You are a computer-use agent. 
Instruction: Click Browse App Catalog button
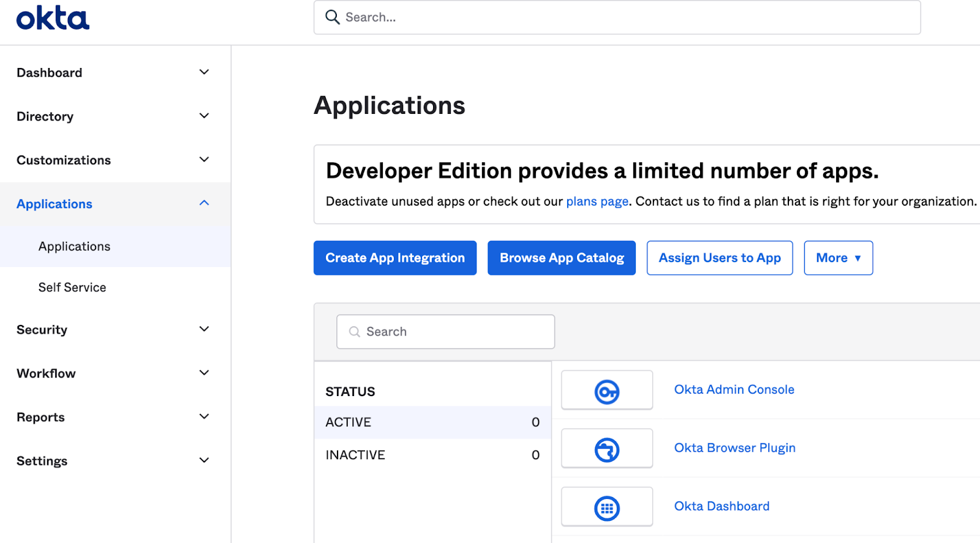click(562, 258)
